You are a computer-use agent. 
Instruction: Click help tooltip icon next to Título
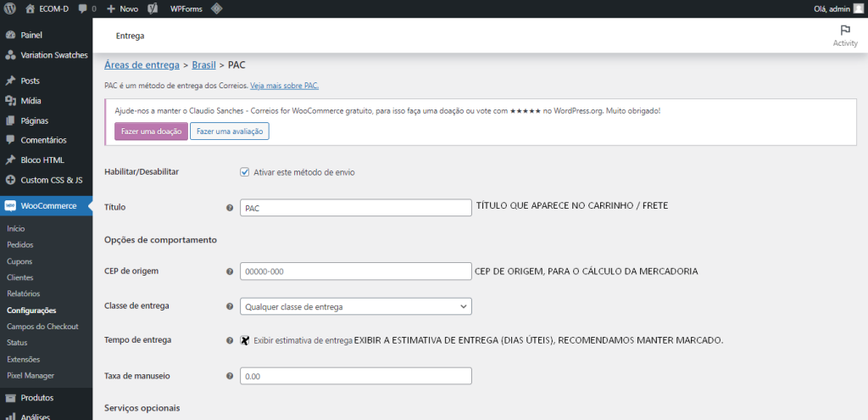(x=230, y=208)
